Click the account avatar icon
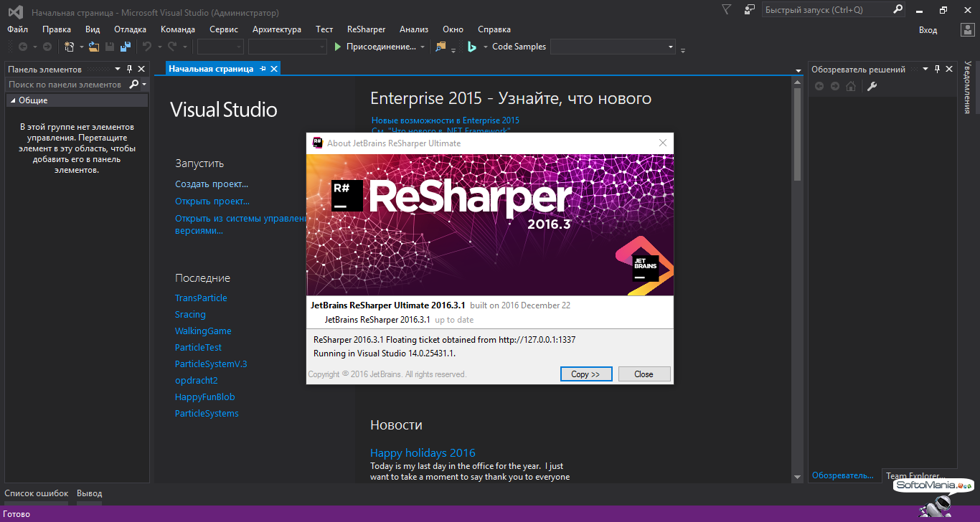This screenshot has height=522, width=980. [x=968, y=29]
